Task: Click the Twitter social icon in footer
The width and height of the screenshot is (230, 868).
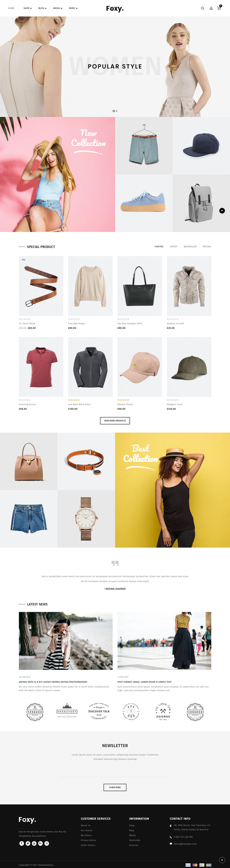Action: pos(28,843)
